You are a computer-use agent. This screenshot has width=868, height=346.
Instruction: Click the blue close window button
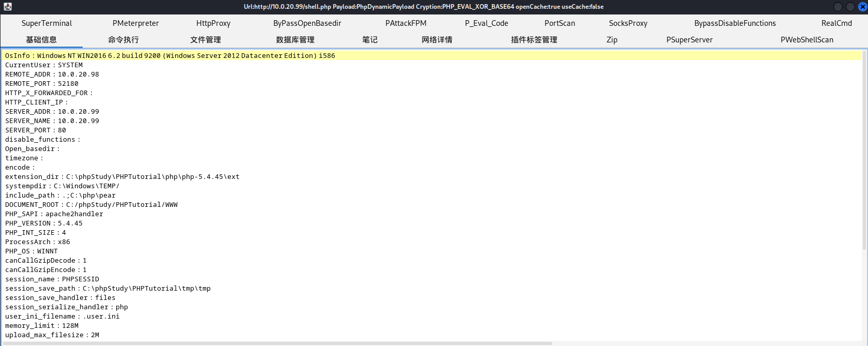(862, 7)
